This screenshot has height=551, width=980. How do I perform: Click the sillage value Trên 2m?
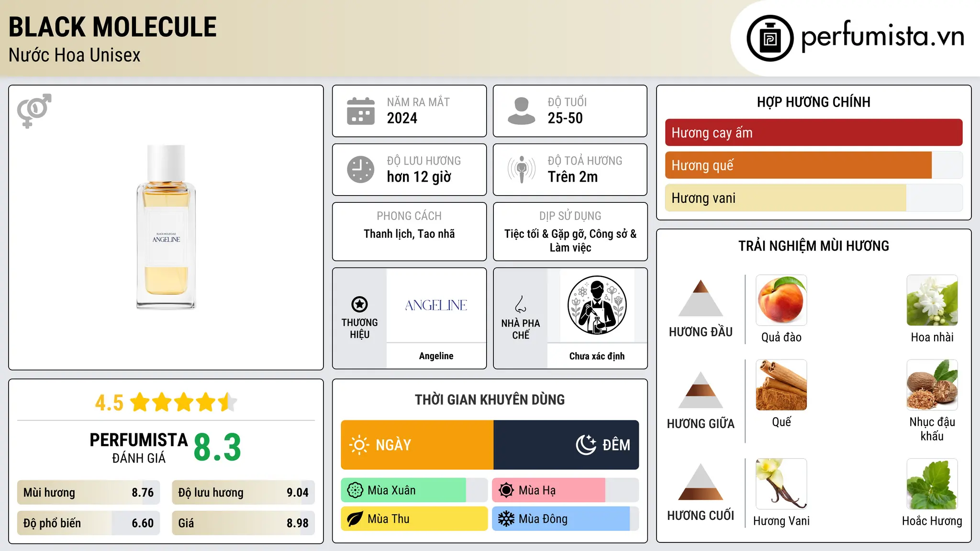(572, 177)
